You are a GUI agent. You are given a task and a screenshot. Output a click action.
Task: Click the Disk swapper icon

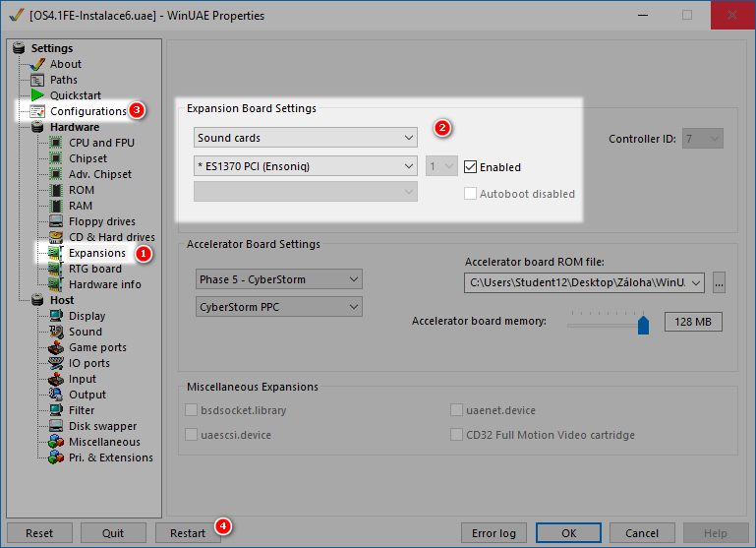[56, 426]
